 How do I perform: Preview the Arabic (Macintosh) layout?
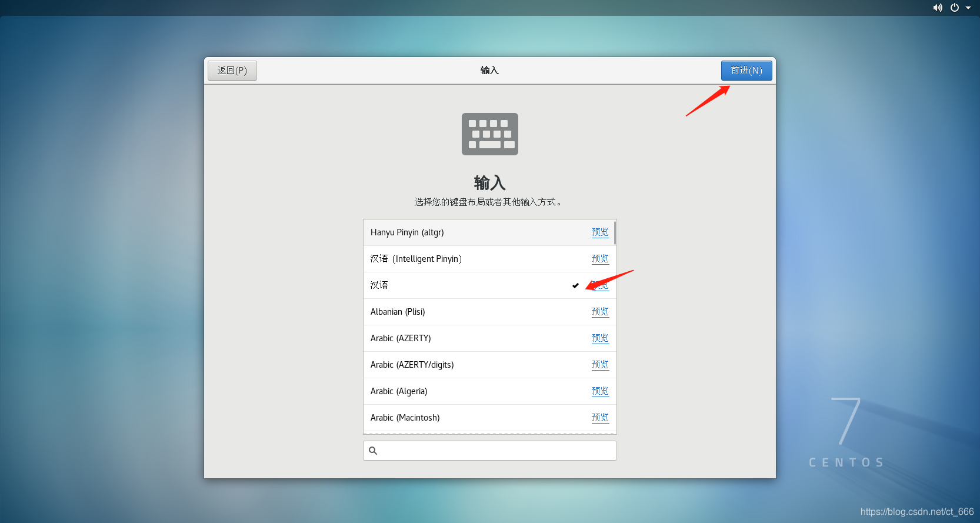pyautogui.click(x=600, y=418)
